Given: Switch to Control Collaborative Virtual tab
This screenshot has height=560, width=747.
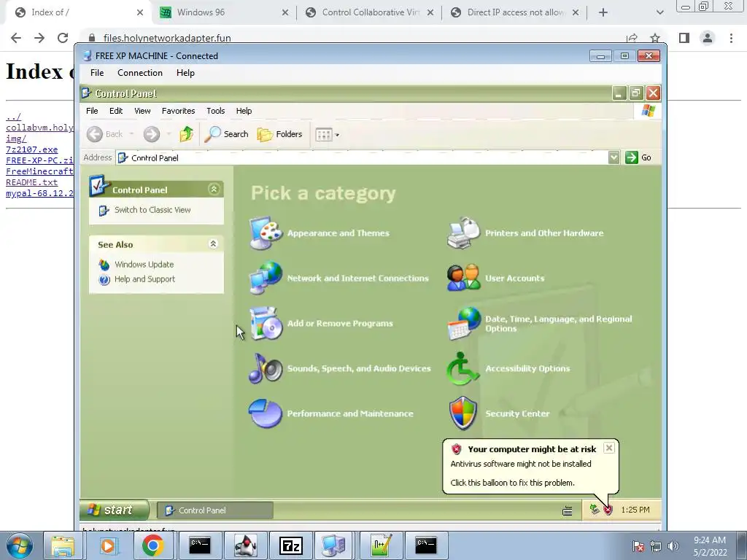Looking at the screenshot, I should 370,12.
